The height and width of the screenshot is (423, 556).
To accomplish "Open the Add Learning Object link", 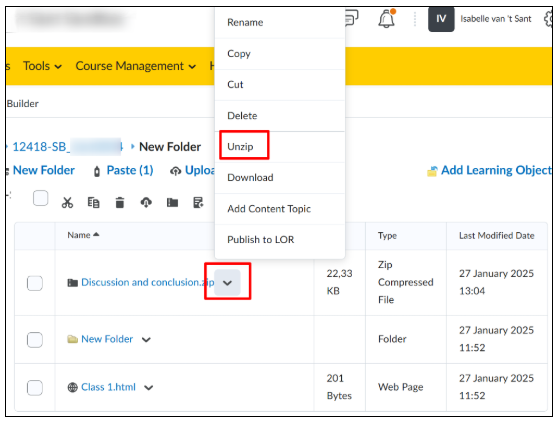I will [x=489, y=171].
